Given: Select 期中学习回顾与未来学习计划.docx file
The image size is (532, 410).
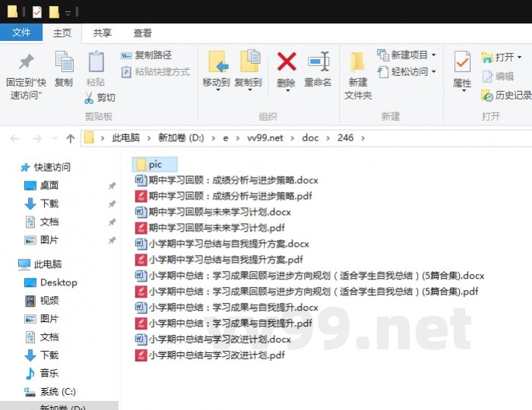Looking at the screenshot, I should pyautogui.click(x=213, y=212).
